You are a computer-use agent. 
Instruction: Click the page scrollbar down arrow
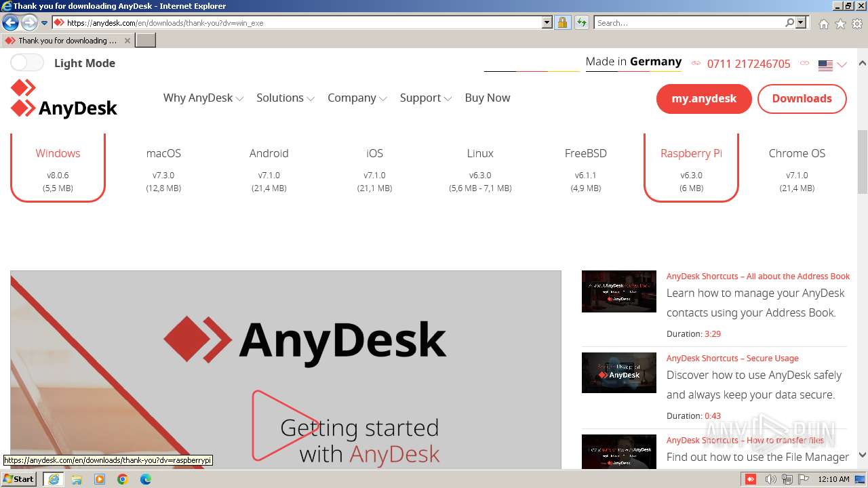point(863,455)
